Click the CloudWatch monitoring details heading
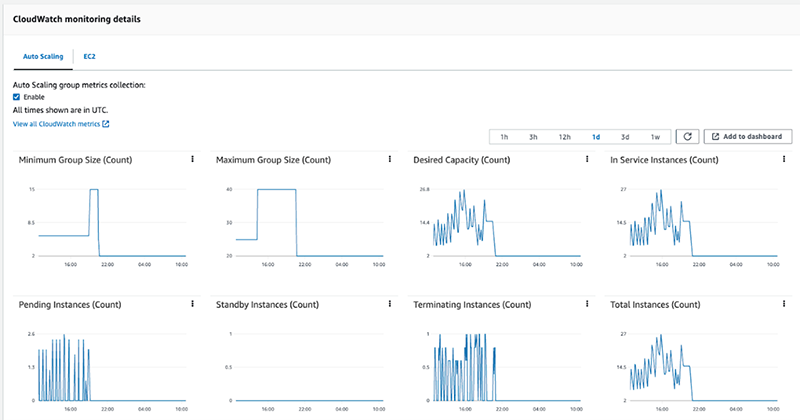The height and width of the screenshot is (420, 800). point(77,19)
